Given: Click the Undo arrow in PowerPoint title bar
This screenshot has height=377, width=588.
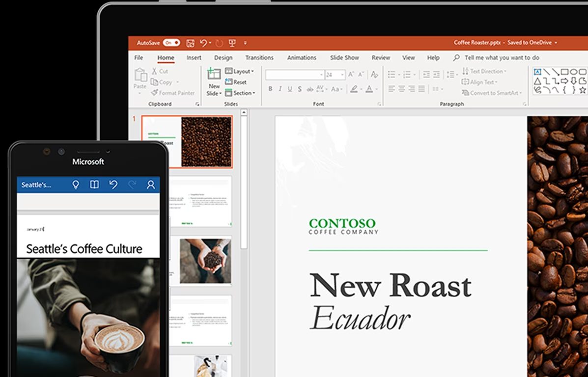Looking at the screenshot, I should (x=204, y=43).
